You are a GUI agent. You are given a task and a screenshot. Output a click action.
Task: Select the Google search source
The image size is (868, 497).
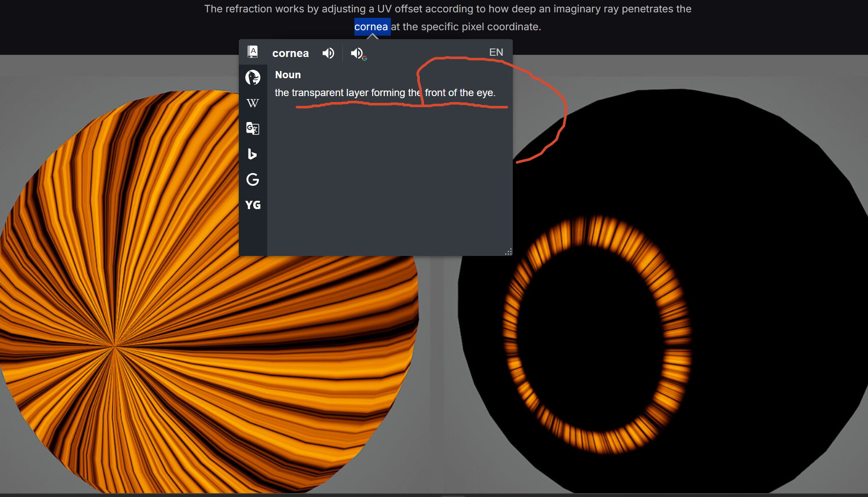(253, 179)
